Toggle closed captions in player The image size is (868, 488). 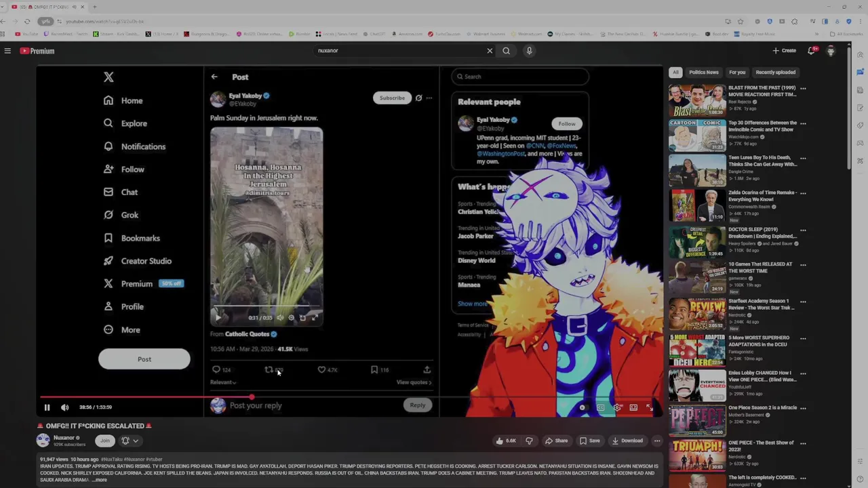click(x=600, y=407)
